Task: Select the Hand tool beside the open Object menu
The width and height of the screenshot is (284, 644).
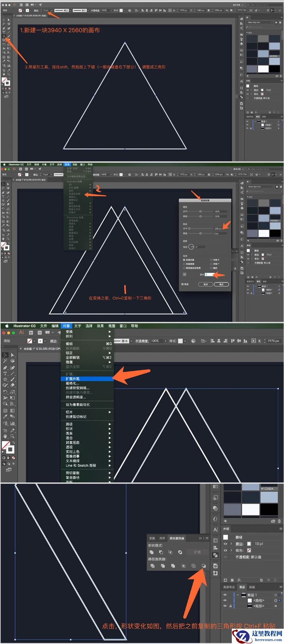Action: [x=5, y=436]
